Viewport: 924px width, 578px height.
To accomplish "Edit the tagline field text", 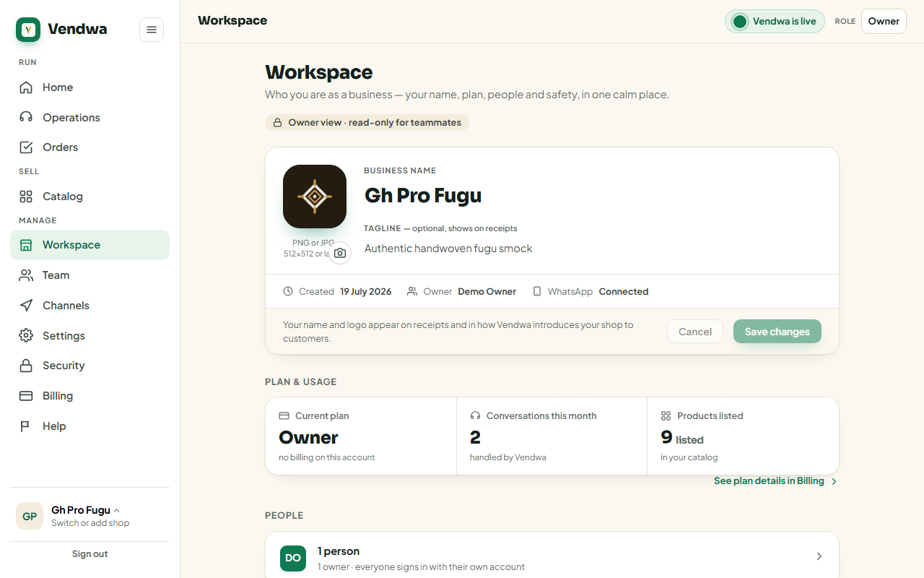I will pos(448,249).
